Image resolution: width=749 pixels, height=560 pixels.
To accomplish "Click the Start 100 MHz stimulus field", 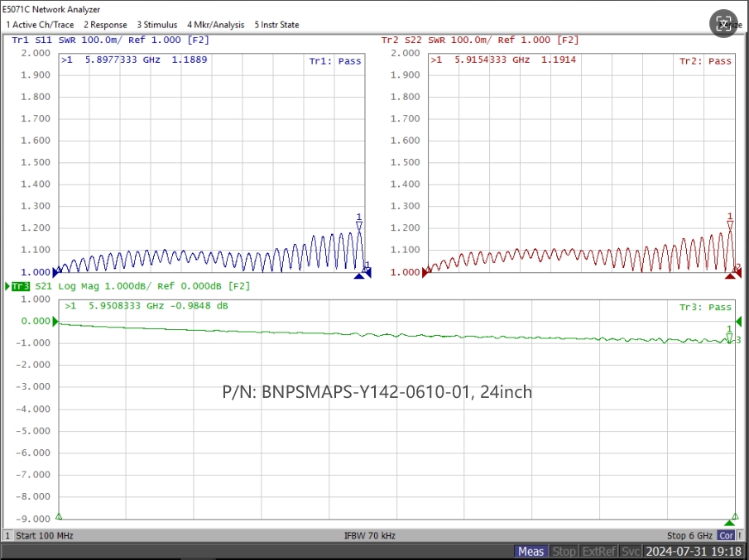I will tap(45, 536).
